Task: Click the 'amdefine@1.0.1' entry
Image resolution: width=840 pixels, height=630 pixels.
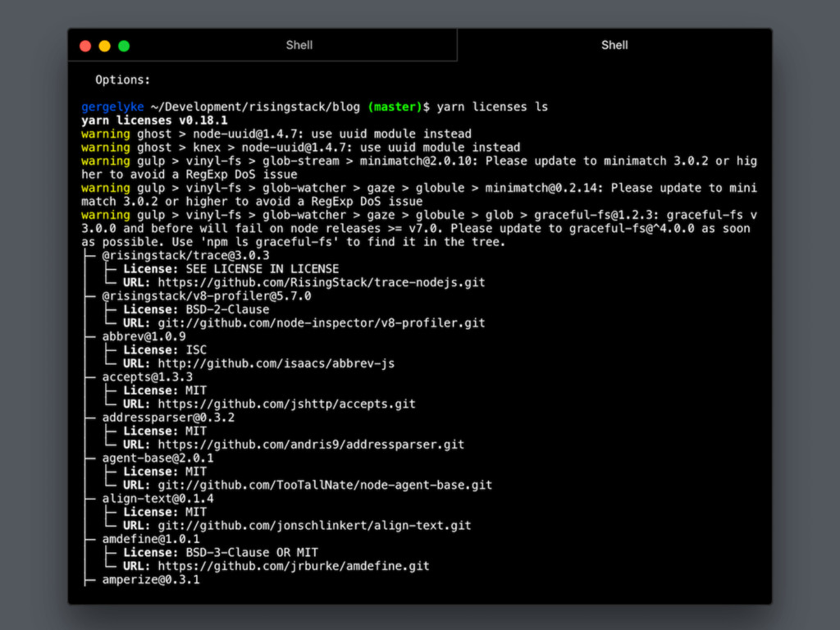Action: click(151, 539)
